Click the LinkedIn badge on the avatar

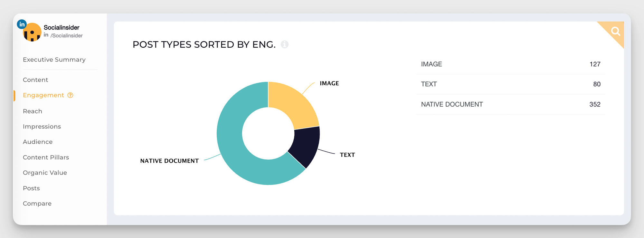pos(22,24)
